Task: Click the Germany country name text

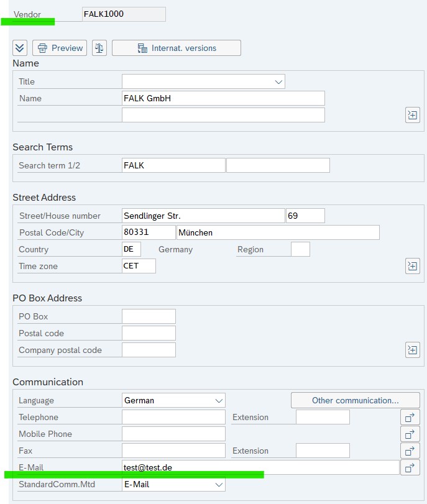Action: pos(175,249)
